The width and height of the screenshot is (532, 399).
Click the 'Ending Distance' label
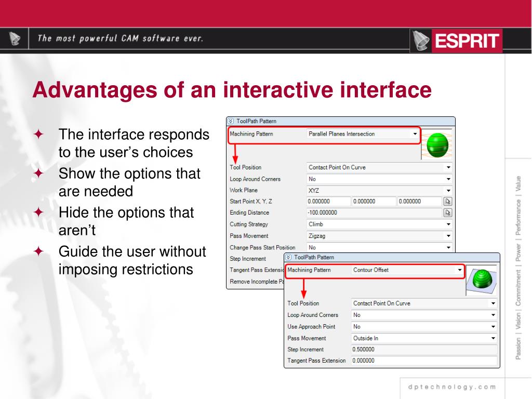pos(249,212)
